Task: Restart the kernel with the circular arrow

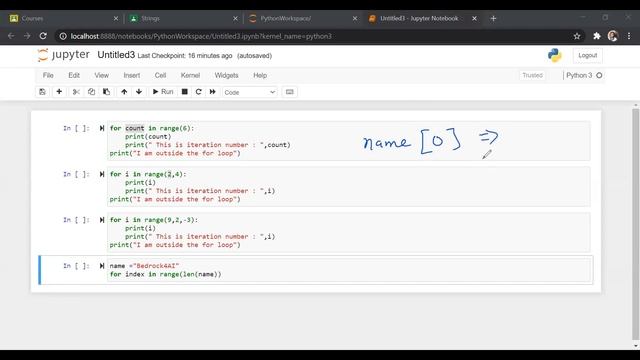Action: tap(198, 92)
